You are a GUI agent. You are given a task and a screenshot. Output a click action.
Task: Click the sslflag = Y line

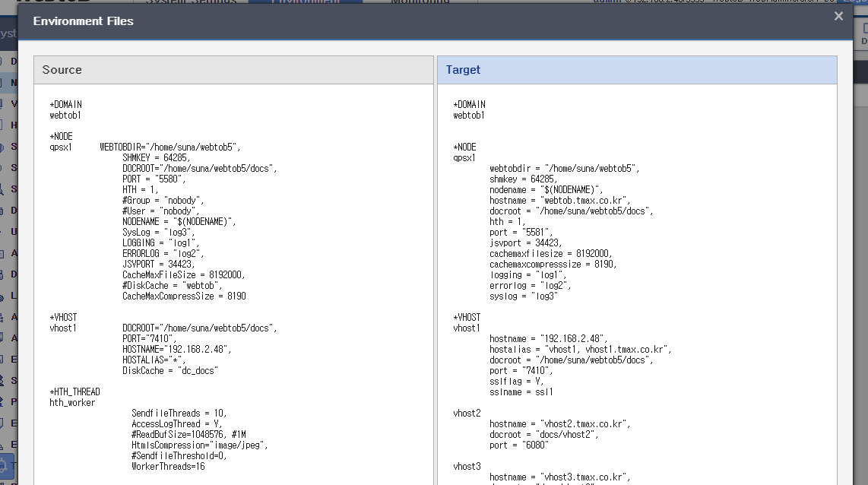[517, 382]
